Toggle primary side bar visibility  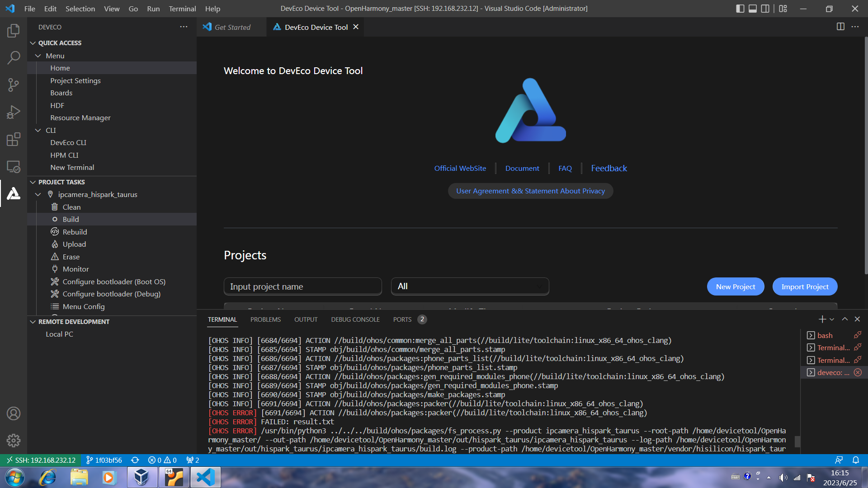point(740,9)
